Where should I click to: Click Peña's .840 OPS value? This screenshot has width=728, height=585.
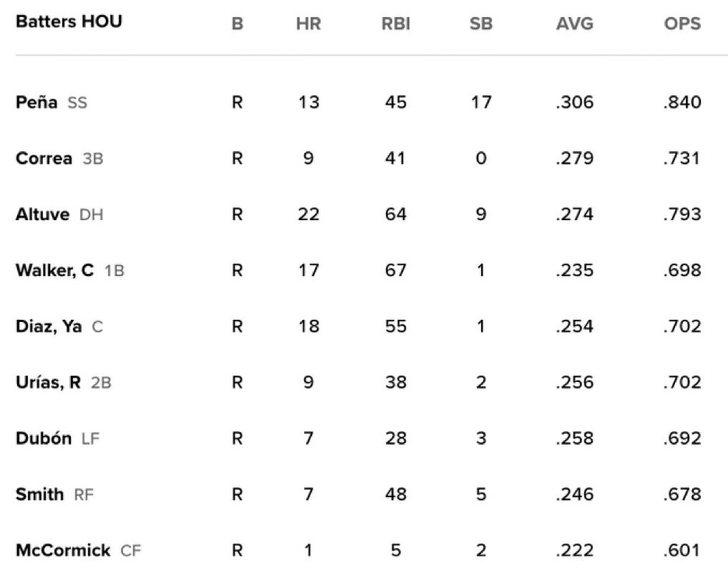(x=681, y=102)
